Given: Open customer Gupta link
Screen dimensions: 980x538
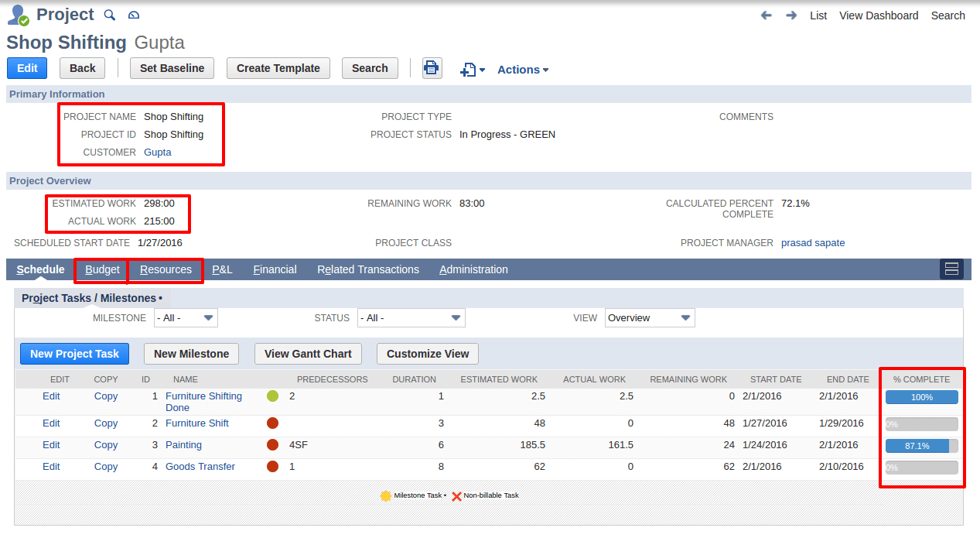Looking at the screenshot, I should point(158,152).
